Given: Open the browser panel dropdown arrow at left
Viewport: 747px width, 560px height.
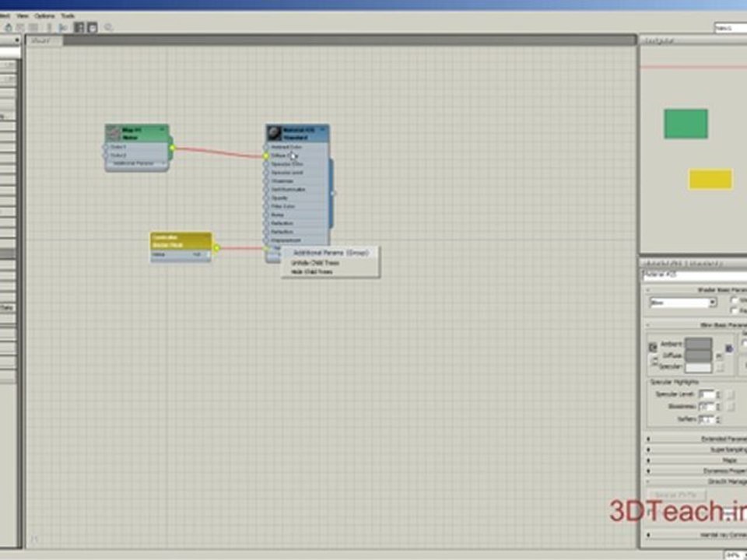Looking at the screenshot, I should (16, 40).
